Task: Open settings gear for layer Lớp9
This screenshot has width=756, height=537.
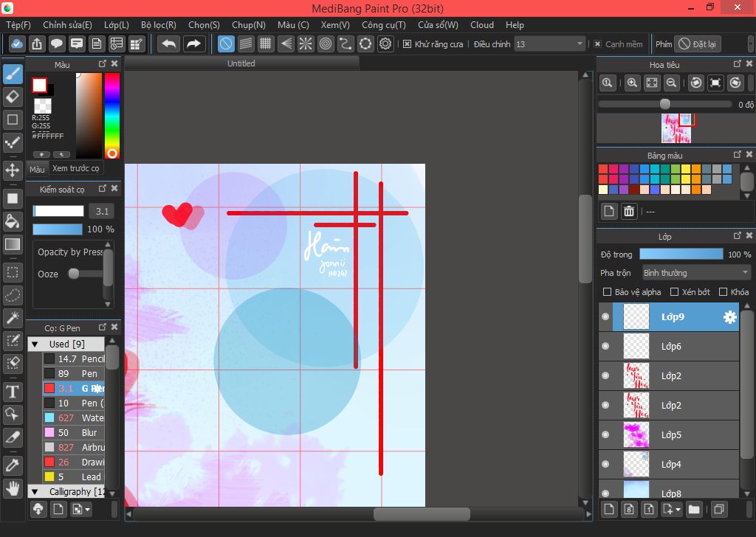Action: tap(729, 317)
